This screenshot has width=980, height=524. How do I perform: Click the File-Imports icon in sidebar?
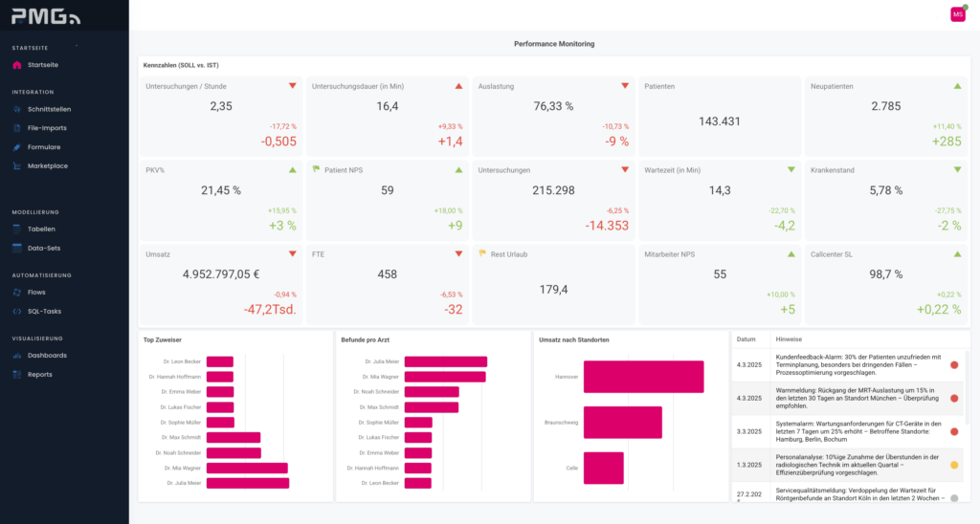point(16,128)
